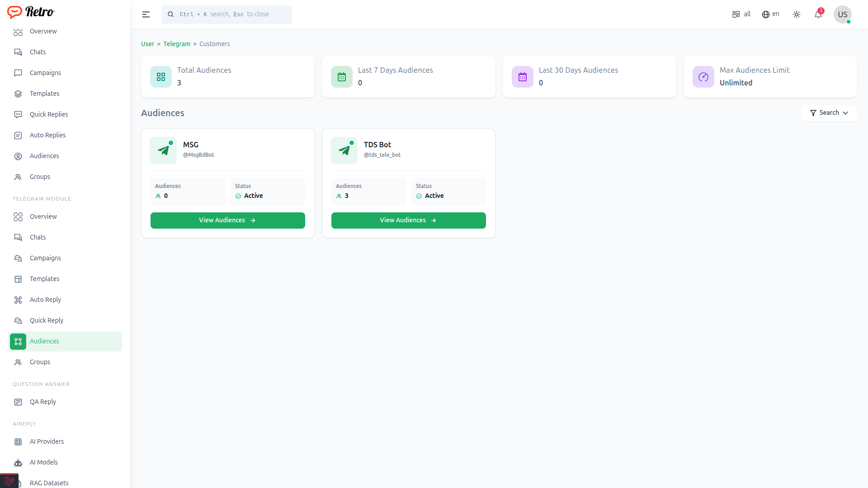Expand the Search filter dropdown
Screen dimensions: 868x488
coord(829,113)
